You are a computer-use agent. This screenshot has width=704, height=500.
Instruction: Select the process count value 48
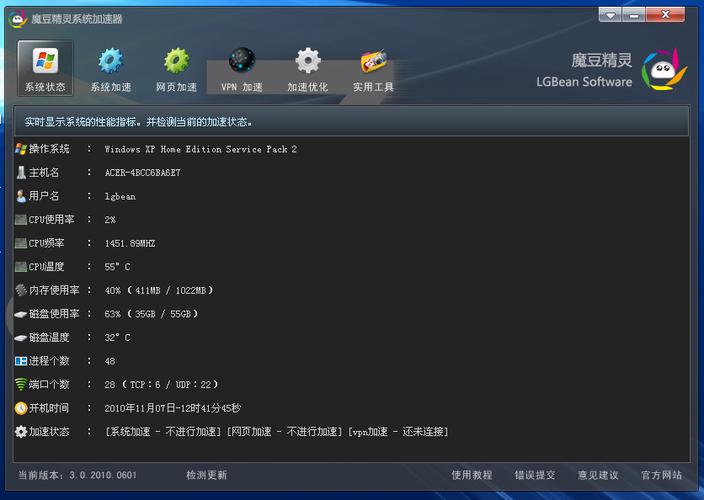tap(110, 361)
